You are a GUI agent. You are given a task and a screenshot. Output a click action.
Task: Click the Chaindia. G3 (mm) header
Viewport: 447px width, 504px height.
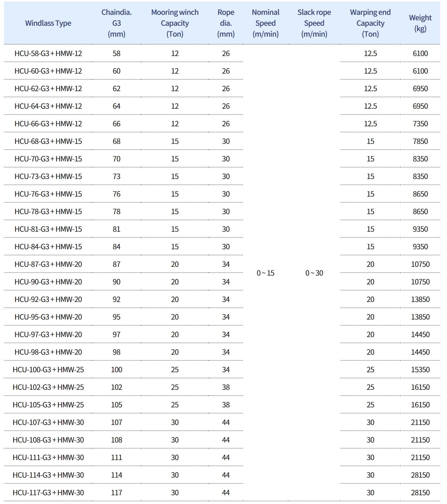(x=117, y=23)
